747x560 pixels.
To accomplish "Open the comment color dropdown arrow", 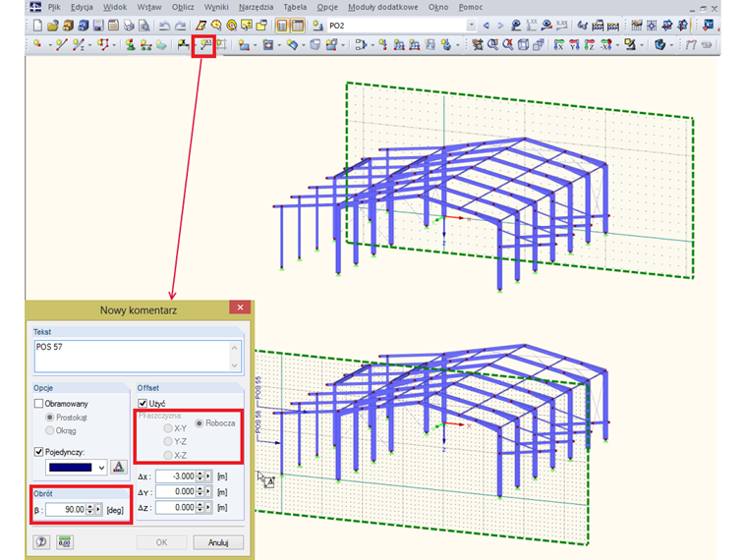I will pos(101,468).
